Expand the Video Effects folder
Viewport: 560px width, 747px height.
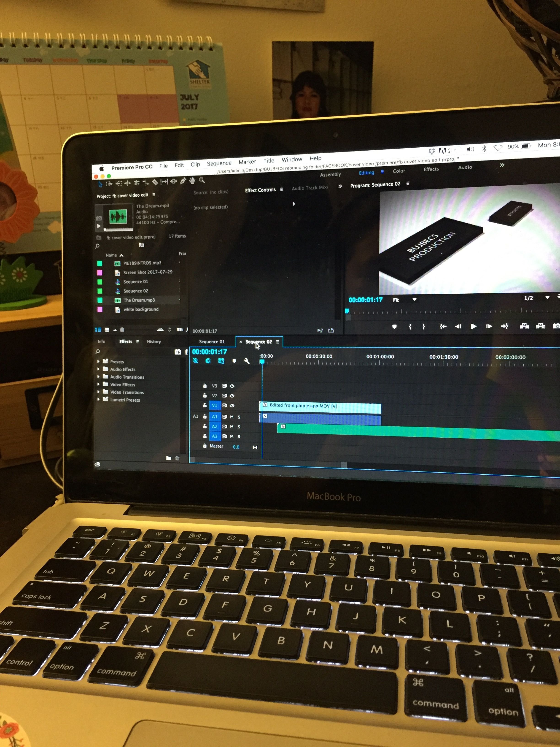pyautogui.click(x=98, y=384)
